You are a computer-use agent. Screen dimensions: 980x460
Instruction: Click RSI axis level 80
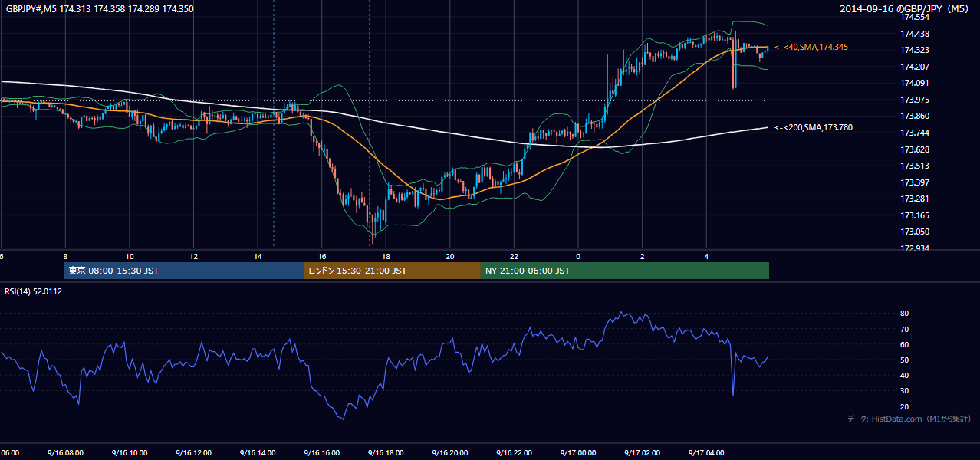tap(904, 314)
